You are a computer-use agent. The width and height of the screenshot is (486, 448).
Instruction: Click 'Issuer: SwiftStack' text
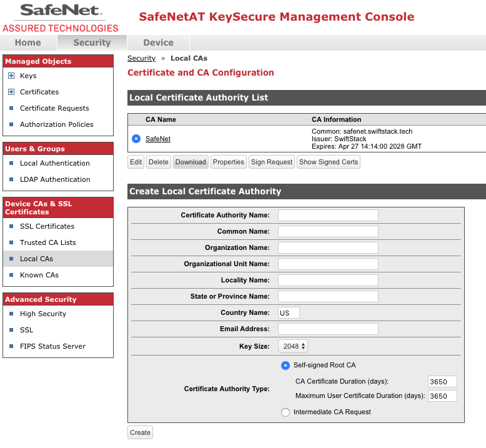(x=339, y=139)
